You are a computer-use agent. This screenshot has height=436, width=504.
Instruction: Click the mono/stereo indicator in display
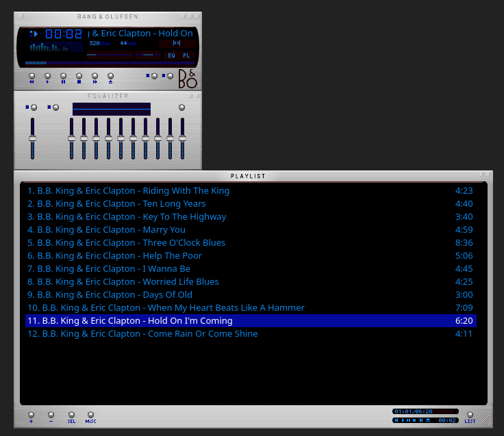point(177,42)
